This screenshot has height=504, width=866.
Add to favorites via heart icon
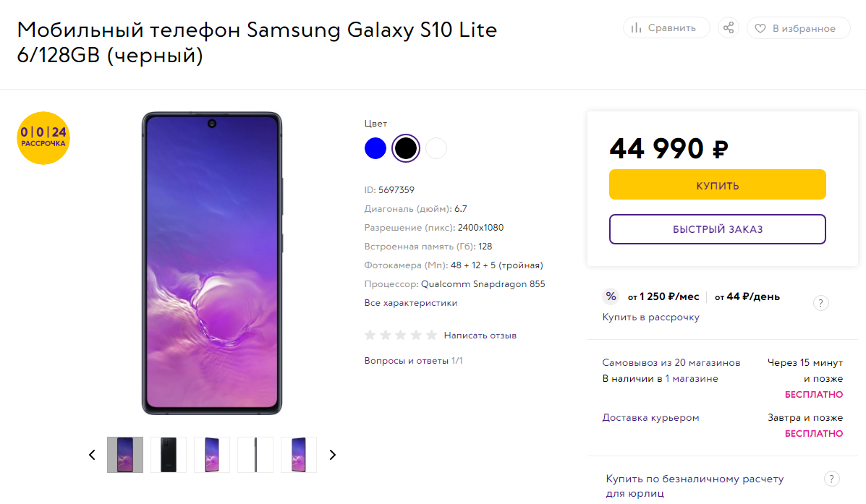tap(760, 28)
